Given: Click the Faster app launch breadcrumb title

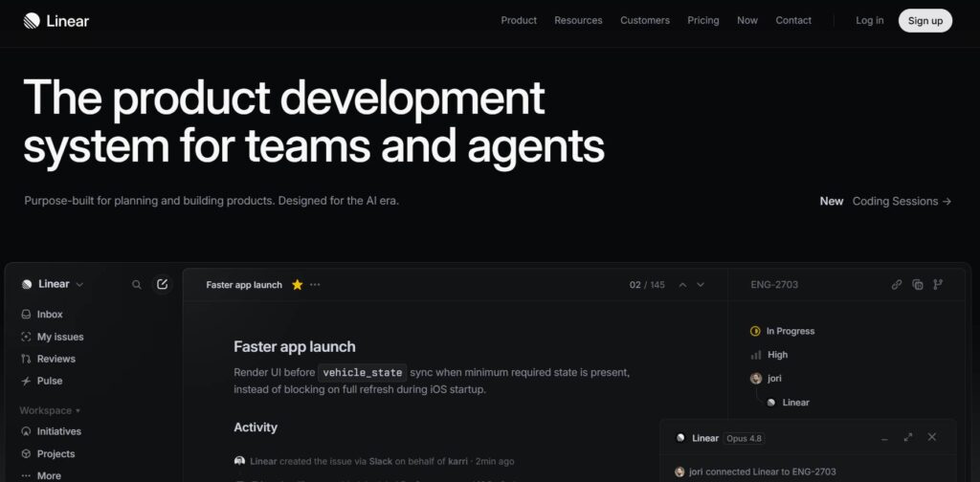Looking at the screenshot, I should [244, 285].
